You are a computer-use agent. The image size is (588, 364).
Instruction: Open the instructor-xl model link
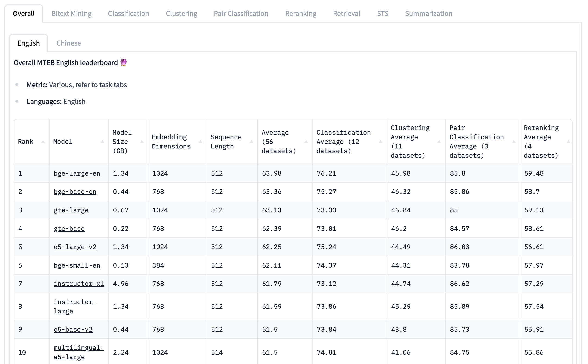[x=79, y=284]
